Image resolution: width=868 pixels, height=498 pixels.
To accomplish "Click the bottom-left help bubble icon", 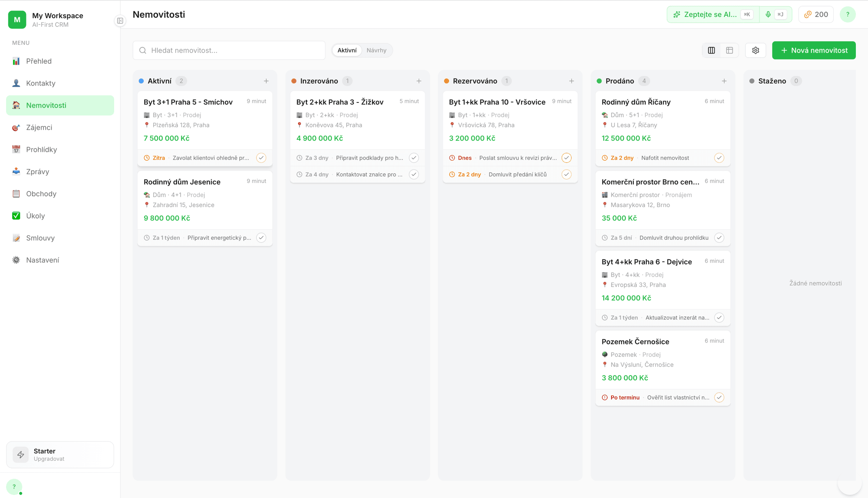I will (14, 487).
